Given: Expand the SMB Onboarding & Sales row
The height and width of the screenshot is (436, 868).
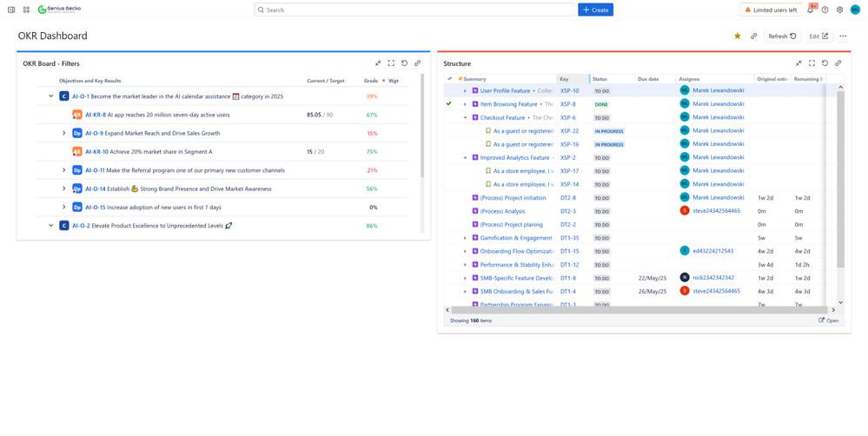Looking at the screenshot, I should (x=465, y=292).
